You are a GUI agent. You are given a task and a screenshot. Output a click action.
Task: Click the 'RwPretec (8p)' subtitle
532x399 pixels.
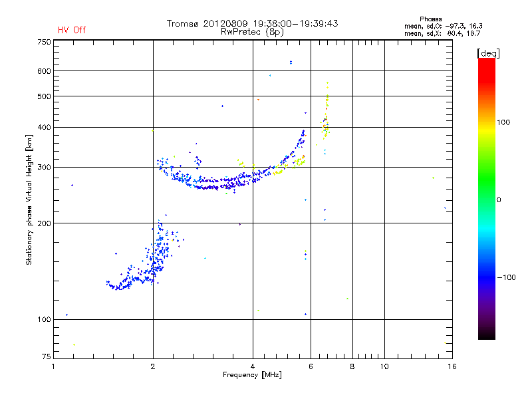pyautogui.click(x=253, y=32)
